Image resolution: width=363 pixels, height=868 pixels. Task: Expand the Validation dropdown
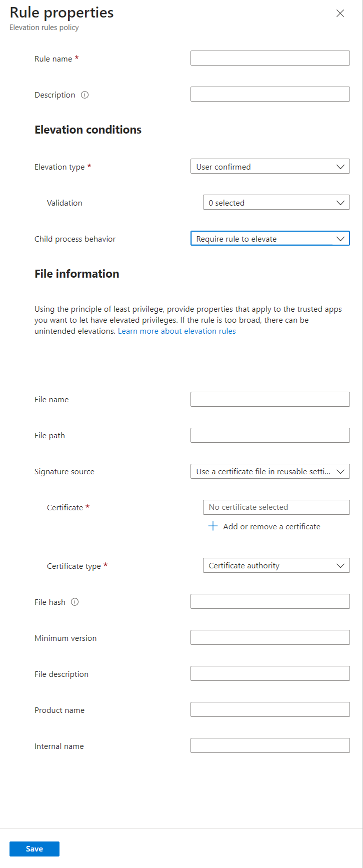(x=276, y=203)
